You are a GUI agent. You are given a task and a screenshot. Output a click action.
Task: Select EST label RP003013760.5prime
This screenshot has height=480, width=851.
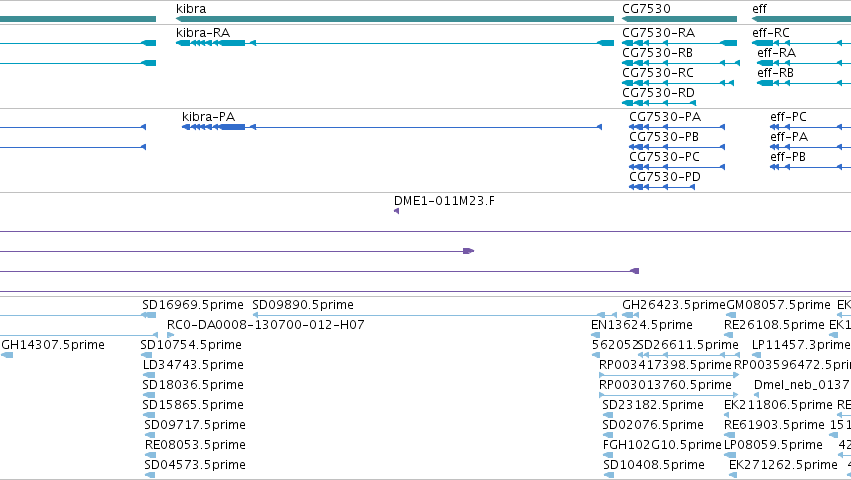click(665, 385)
